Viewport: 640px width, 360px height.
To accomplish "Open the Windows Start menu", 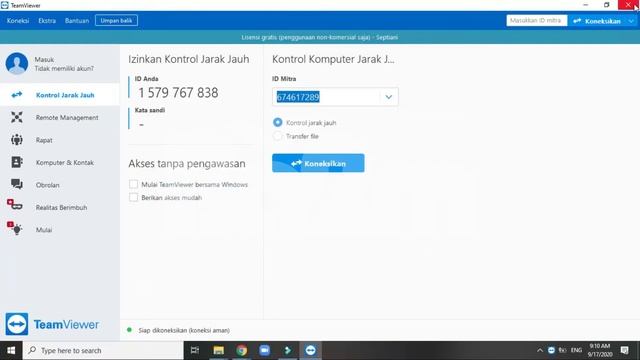I will tap(11, 350).
